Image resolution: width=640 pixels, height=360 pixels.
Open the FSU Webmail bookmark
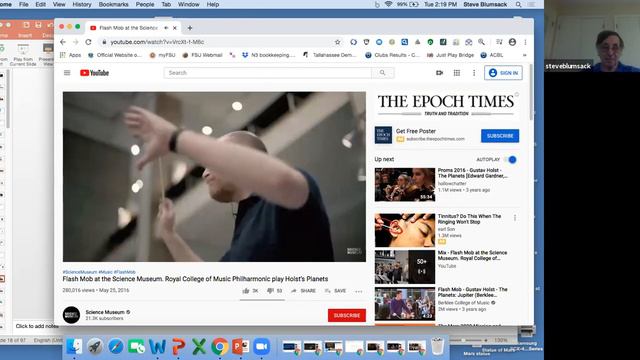pyautogui.click(x=202, y=55)
